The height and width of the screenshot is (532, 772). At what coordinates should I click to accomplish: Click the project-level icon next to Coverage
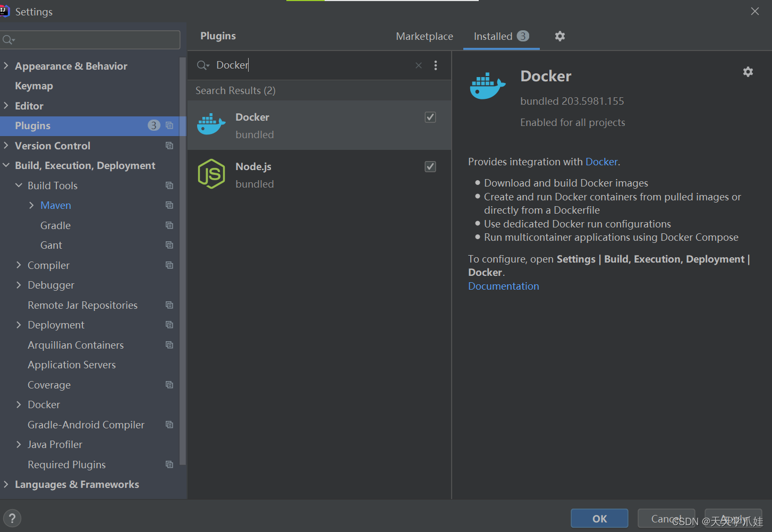point(169,385)
